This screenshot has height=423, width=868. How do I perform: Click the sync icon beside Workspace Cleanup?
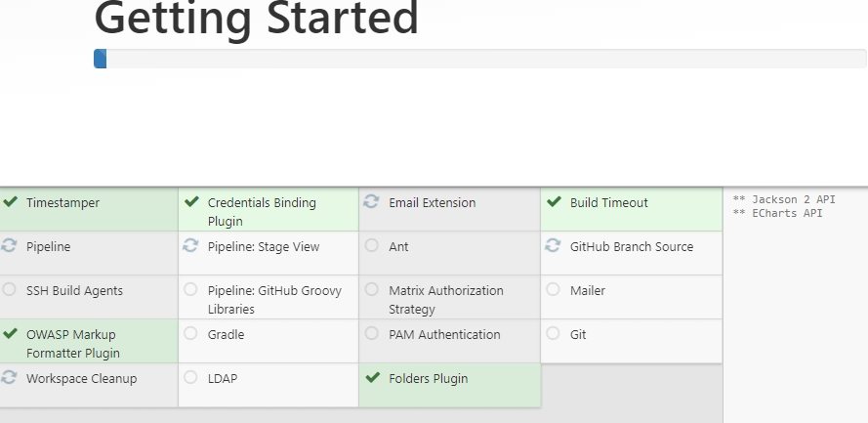[9, 377]
